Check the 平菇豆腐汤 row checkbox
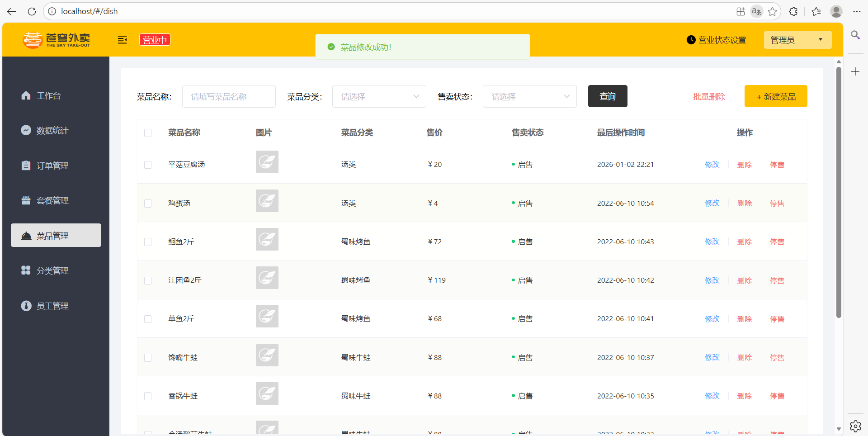 click(148, 165)
